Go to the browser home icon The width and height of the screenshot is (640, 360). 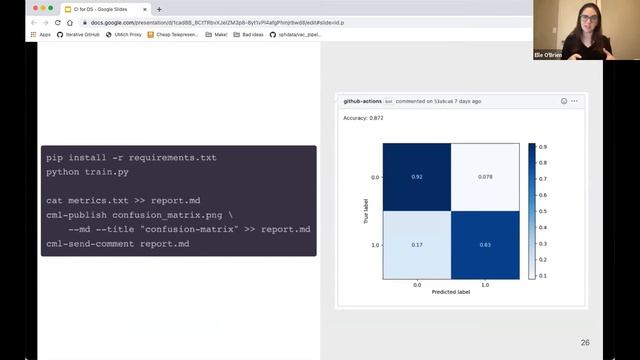pos(70,23)
